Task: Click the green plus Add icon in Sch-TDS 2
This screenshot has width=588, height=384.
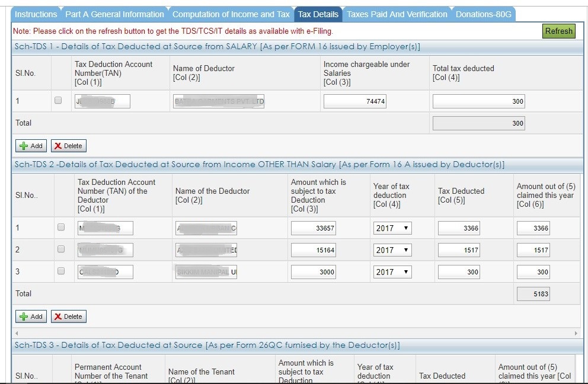Action: tap(24, 316)
